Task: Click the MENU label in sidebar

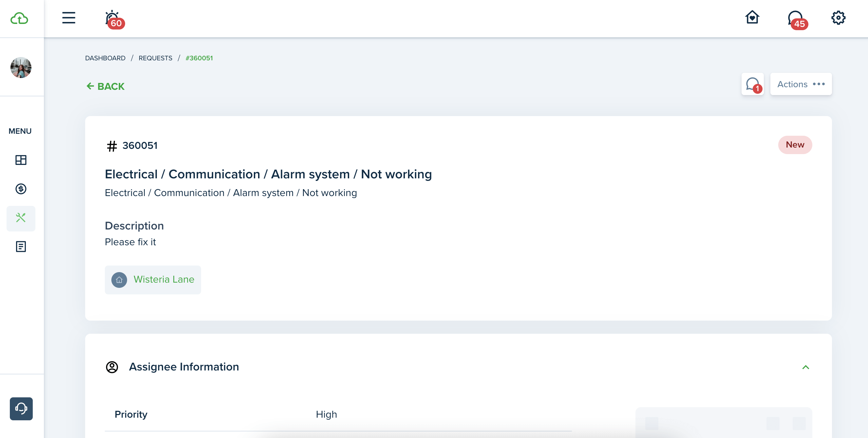Action: tap(20, 131)
